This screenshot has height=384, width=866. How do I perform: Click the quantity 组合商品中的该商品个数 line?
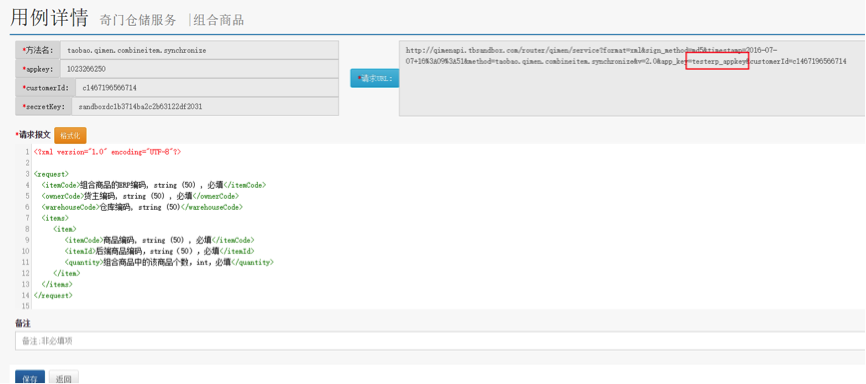pos(169,262)
